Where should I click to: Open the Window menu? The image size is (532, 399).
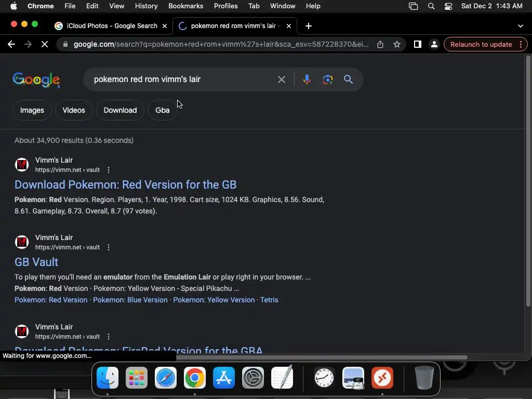tap(283, 6)
